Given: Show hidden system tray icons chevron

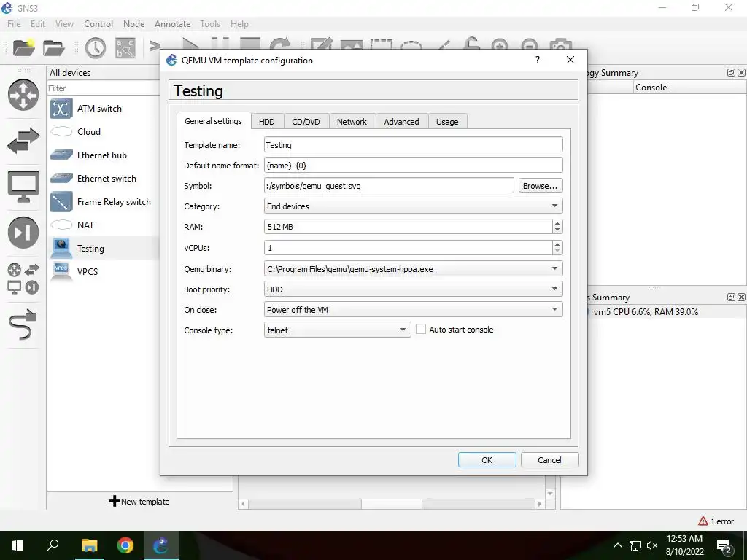Looking at the screenshot, I should [617, 545].
